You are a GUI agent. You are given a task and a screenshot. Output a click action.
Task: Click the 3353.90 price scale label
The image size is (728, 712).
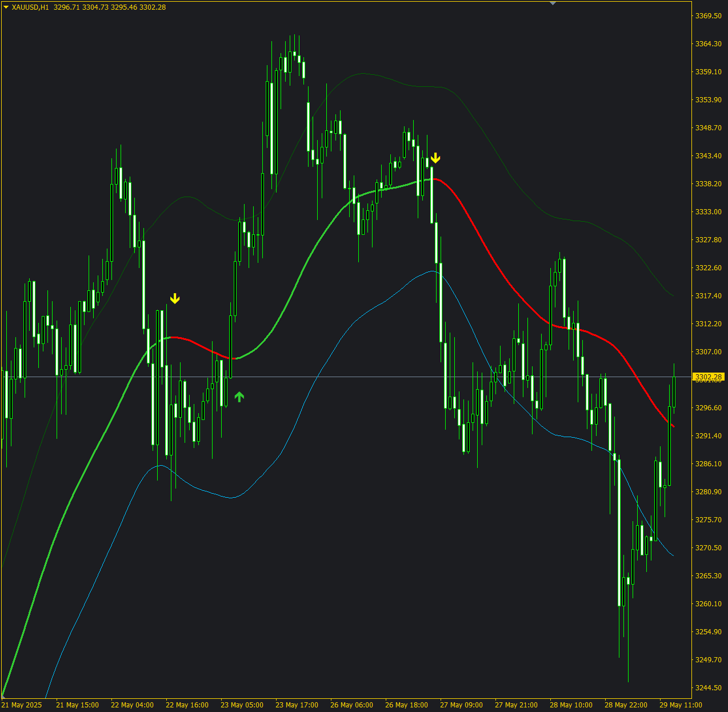pyautogui.click(x=708, y=100)
